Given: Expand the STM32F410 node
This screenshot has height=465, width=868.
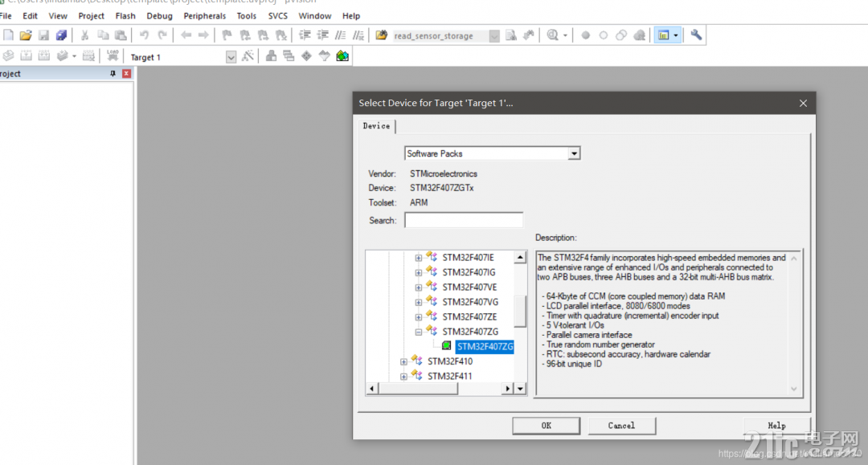Looking at the screenshot, I should pos(403,362).
